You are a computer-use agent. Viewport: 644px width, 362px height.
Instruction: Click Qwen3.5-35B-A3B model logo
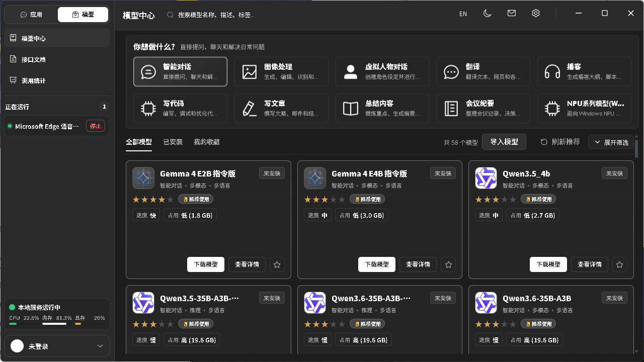143,303
